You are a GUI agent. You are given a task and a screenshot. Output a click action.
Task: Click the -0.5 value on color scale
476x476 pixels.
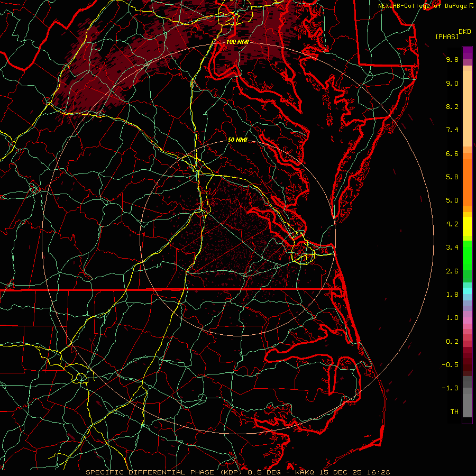click(x=450, y=365)
